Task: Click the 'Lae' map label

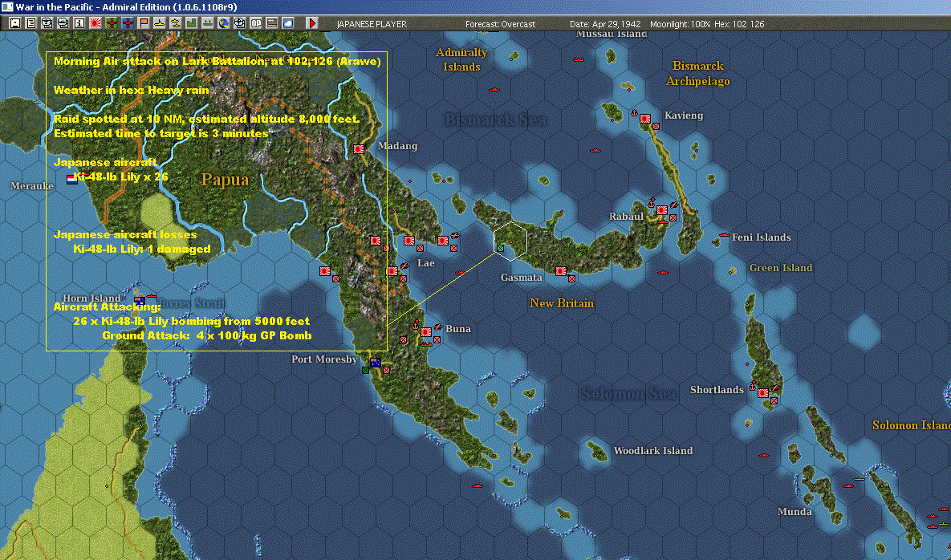Action: (426, 263)
